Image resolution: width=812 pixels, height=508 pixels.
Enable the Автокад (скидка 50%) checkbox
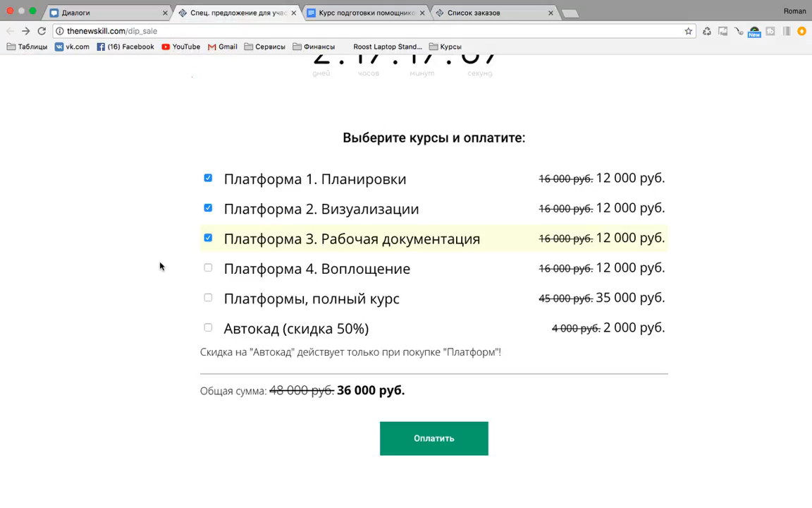click(x=208, y=327)
